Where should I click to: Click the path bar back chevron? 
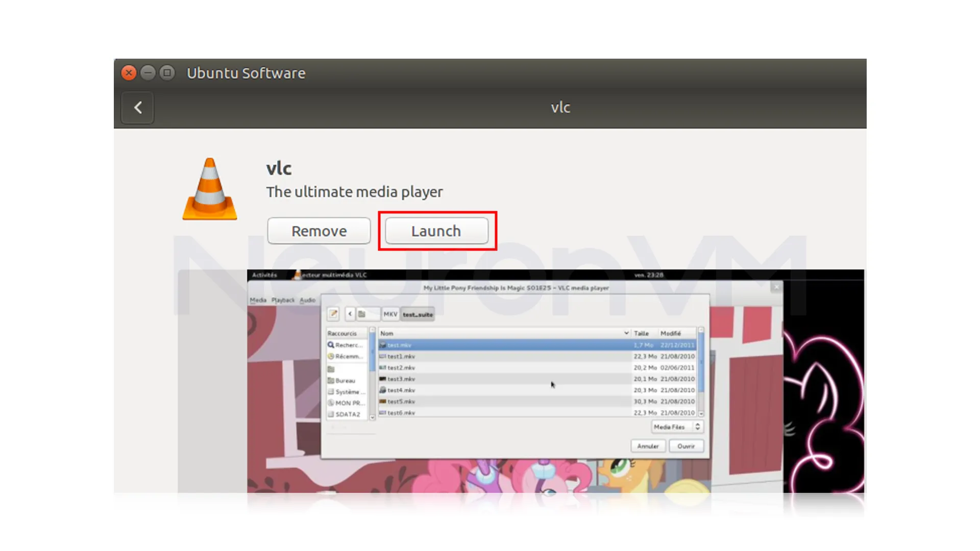click(x=350, y=314)
